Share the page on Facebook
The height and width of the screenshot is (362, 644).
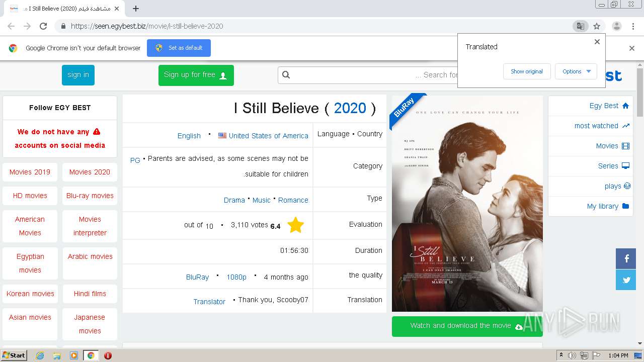[626, 259]
